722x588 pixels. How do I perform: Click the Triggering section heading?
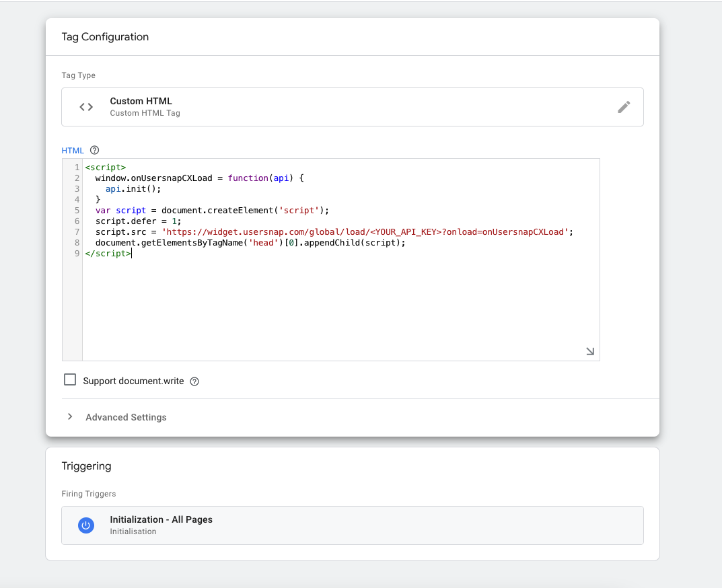point(87,466)
